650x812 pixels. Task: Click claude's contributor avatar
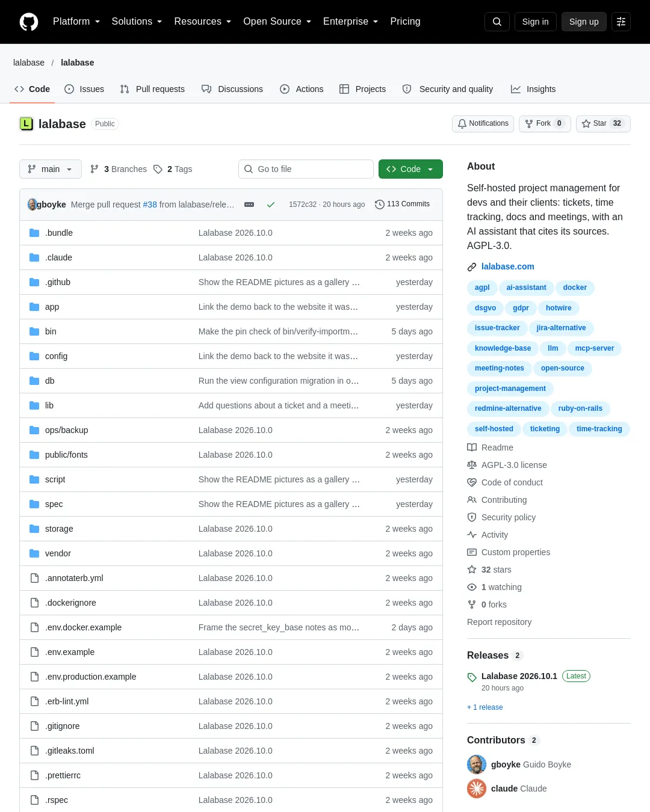(477, 789)
